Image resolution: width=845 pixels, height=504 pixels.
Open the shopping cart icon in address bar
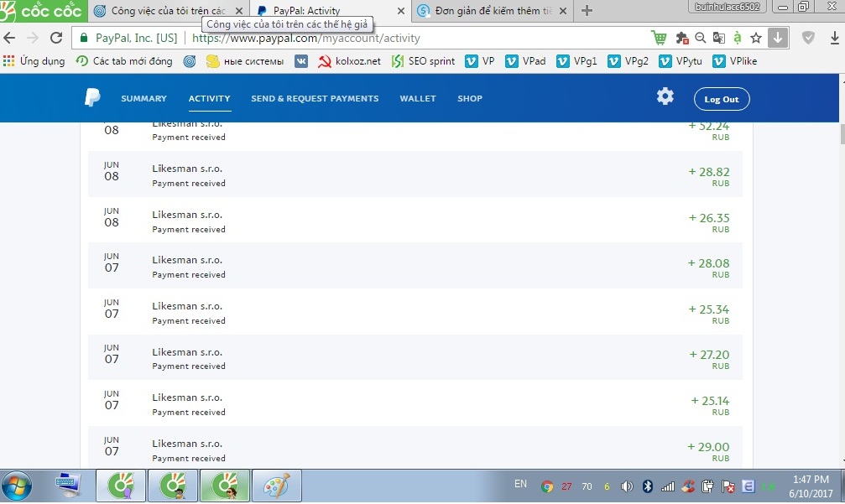click(659, 38)
